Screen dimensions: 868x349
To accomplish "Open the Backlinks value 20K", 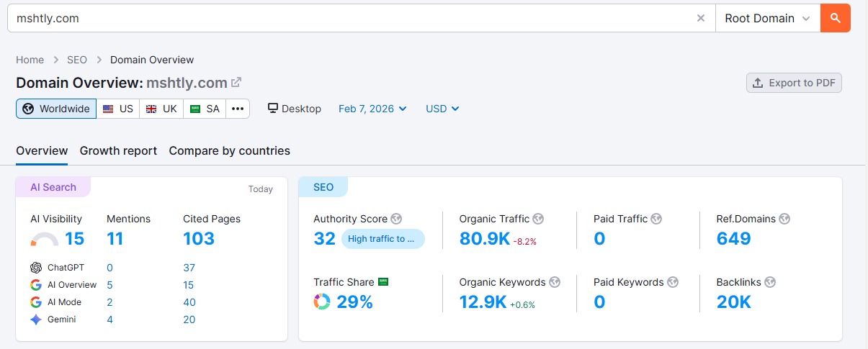I will click(x=734, y=302).
